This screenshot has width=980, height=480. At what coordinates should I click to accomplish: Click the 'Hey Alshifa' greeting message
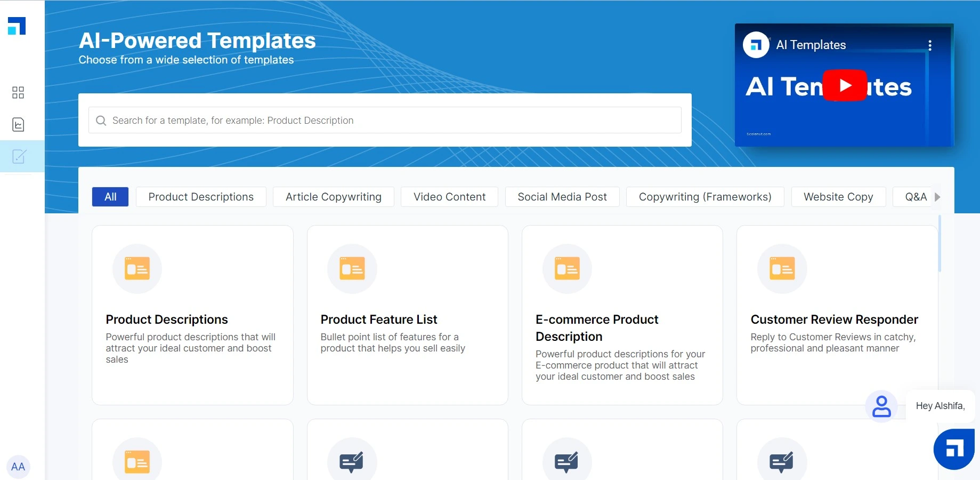[x=940, y=406]
